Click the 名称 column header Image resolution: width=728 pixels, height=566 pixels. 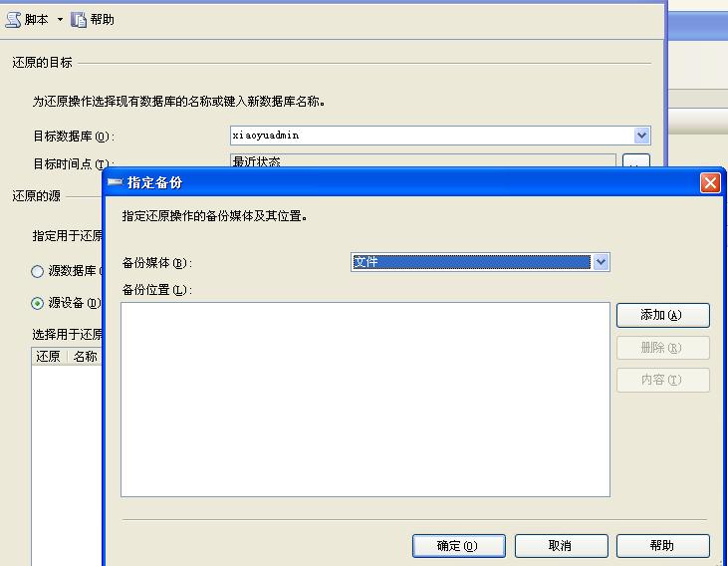[x=85, y=357]
